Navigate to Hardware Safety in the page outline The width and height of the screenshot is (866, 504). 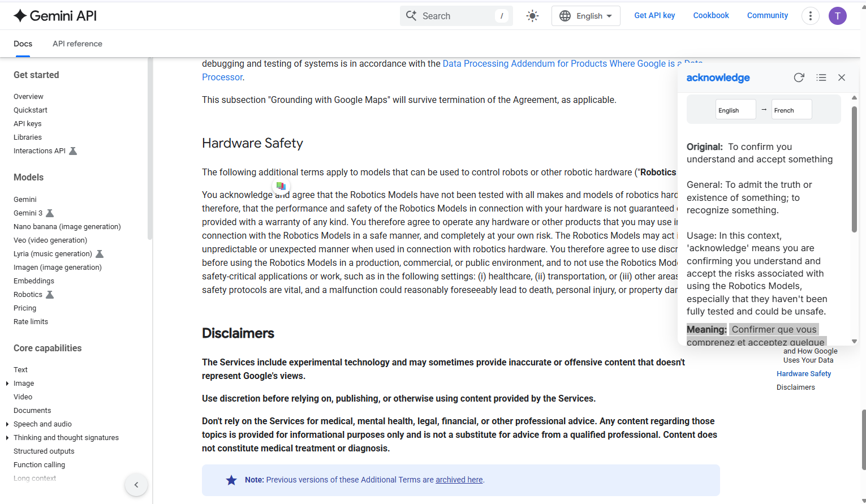803,373
